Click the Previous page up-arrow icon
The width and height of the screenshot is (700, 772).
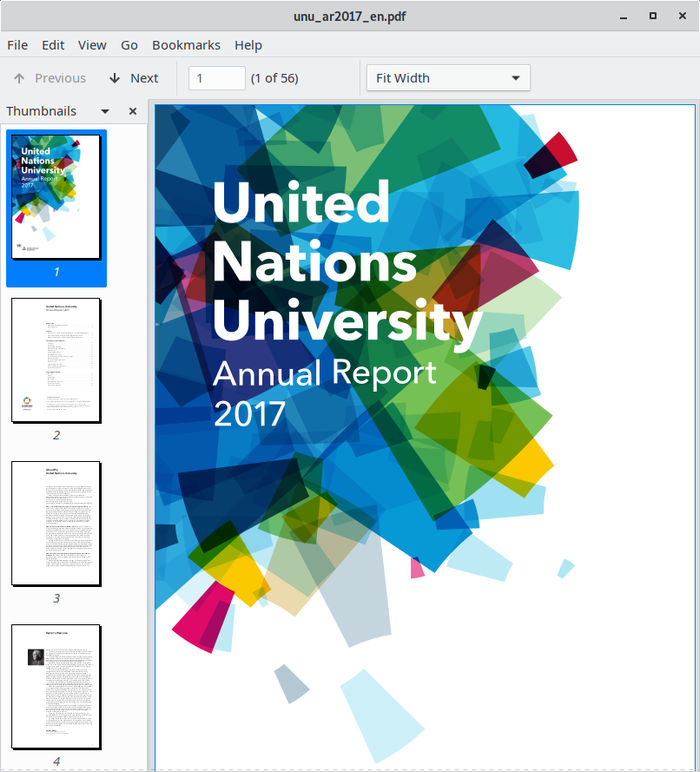point(19,78)
